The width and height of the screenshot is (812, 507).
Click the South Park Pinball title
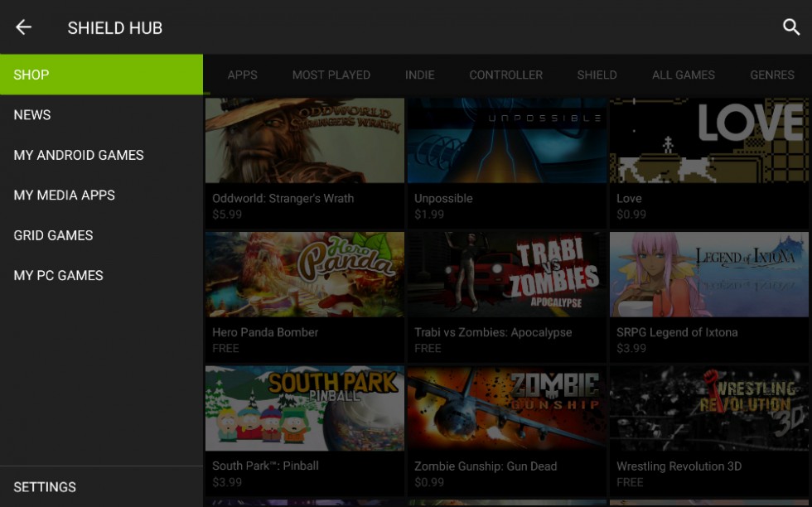tap(265, 466)
